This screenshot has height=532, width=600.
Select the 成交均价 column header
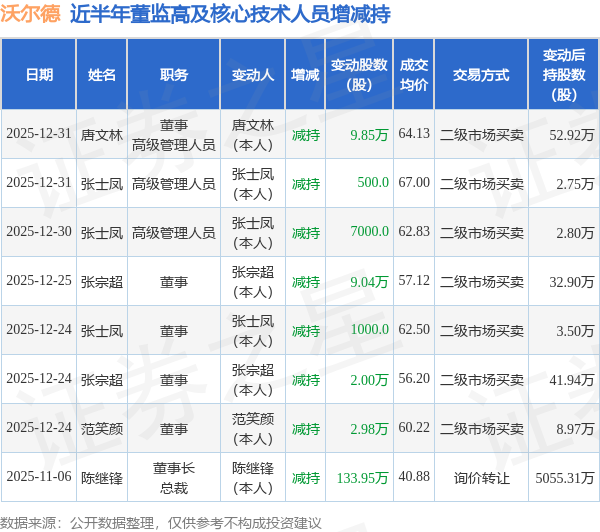coord(414,75)
